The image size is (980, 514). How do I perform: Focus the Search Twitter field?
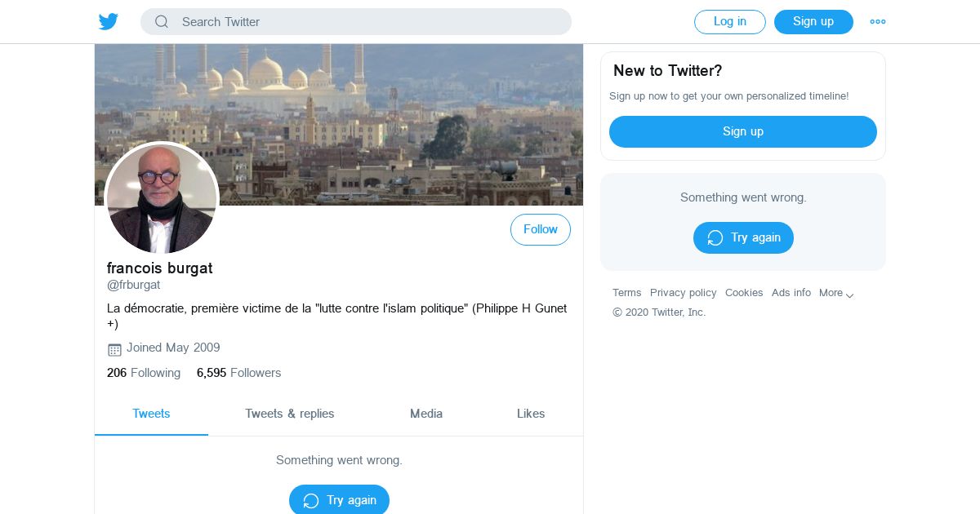pos(367,22)
